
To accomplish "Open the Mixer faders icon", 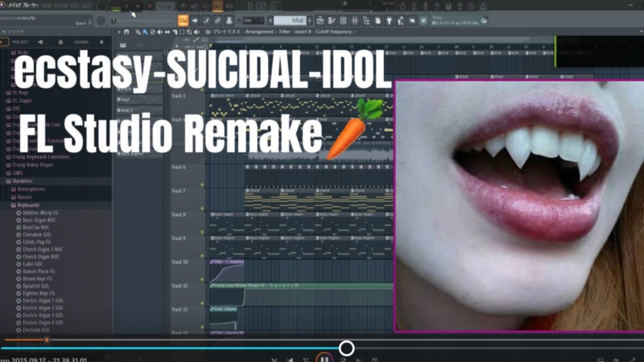I will click(x=355, y=21).
